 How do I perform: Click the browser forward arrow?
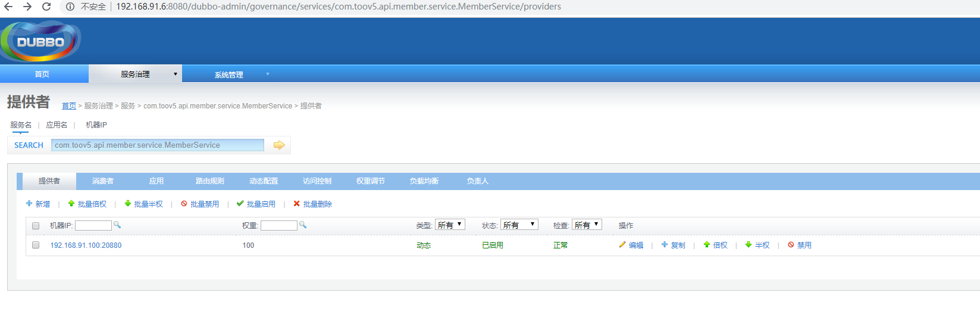(27, 7)
